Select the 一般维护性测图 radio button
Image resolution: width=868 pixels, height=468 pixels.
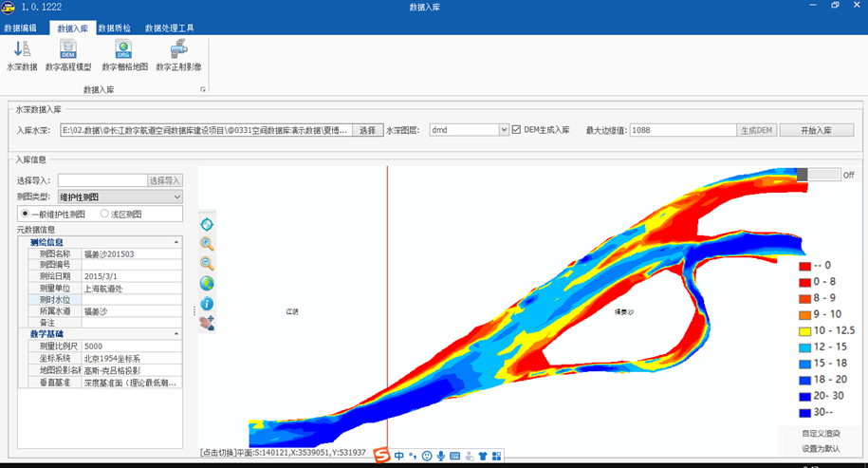tap(25, 214)
